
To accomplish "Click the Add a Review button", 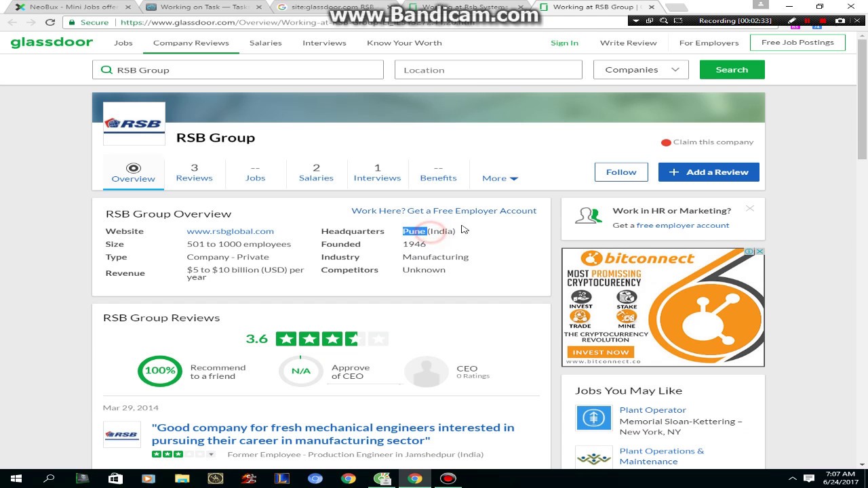I will tap(709, 172).
